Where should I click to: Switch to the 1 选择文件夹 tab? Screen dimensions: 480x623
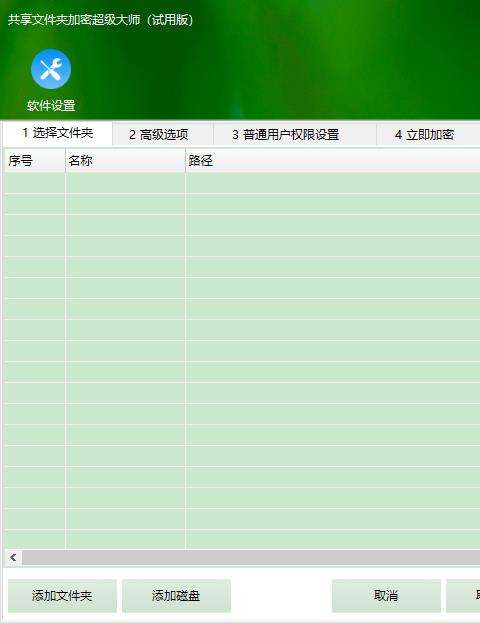tap(58, 134)
